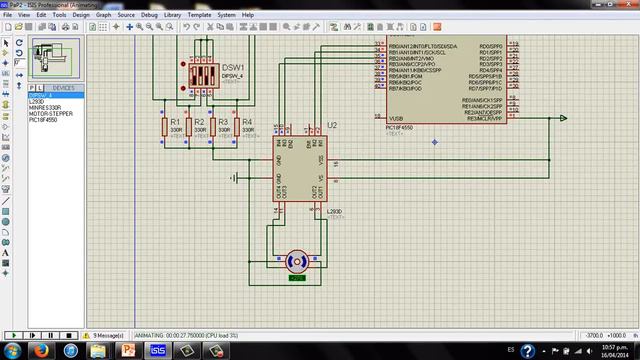Click the Undo toolbar icon
This screenshot has width=640, height=360.
pos(187,27)
